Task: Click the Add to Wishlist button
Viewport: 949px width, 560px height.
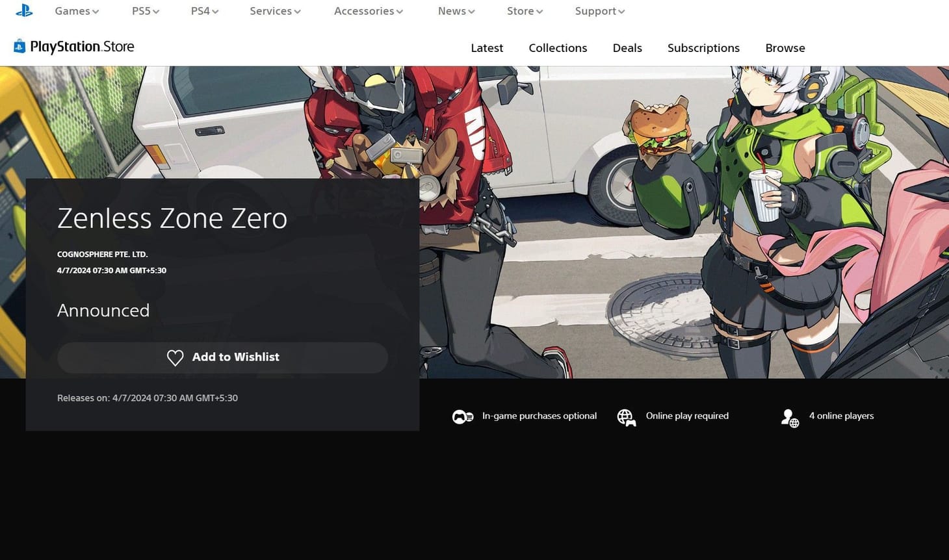Action: (222, 357)
